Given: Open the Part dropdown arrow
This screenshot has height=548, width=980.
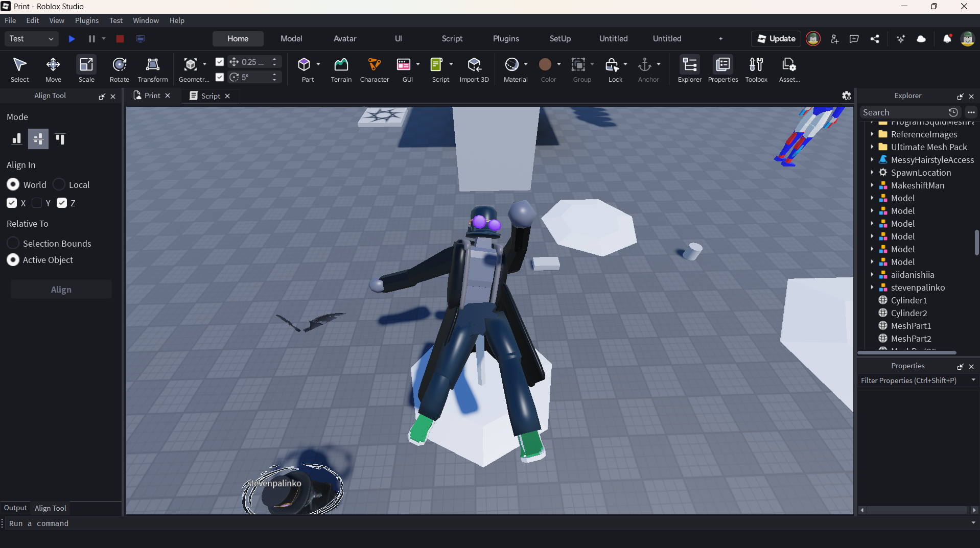Looking at the screenshot, I should [x=318, y=64].
